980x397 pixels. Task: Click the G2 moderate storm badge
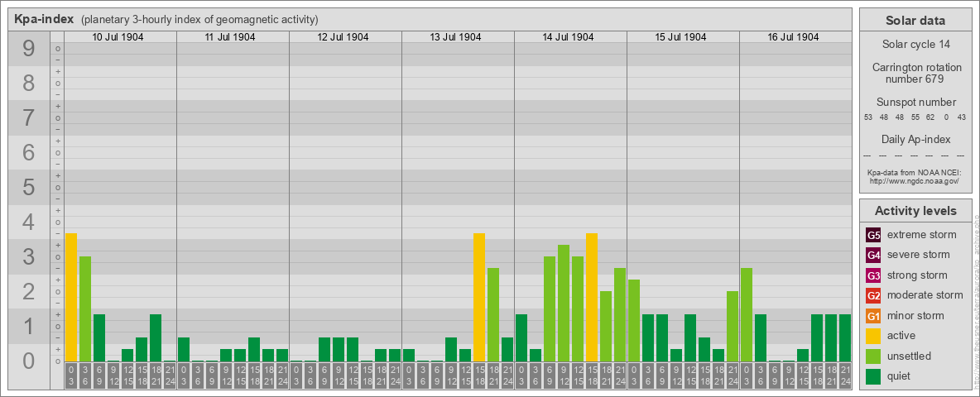click(873, 295)
